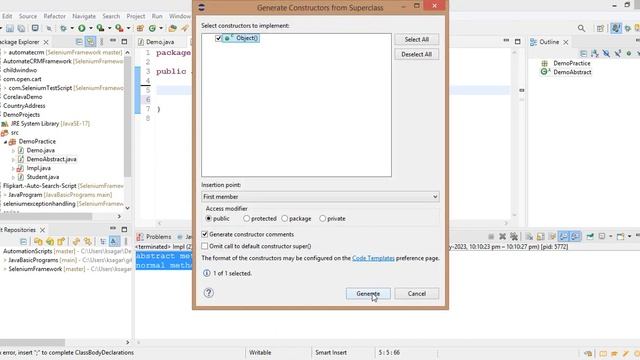This screenshot has width=640, height=360.
Task: Open the Project menu
Action: coord(136,16)
